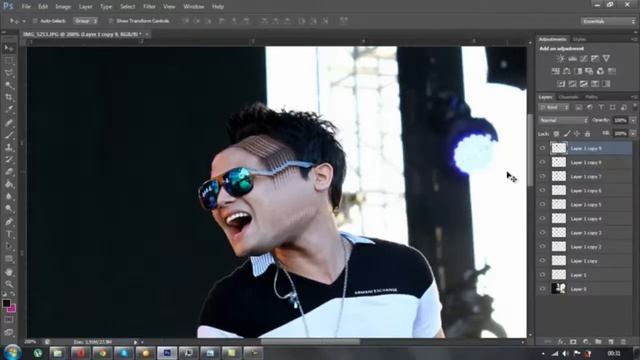Viewport: 640px width, 360px height.
Task: Lock all layer attributes padlock
Action: (x=587, y=133)
